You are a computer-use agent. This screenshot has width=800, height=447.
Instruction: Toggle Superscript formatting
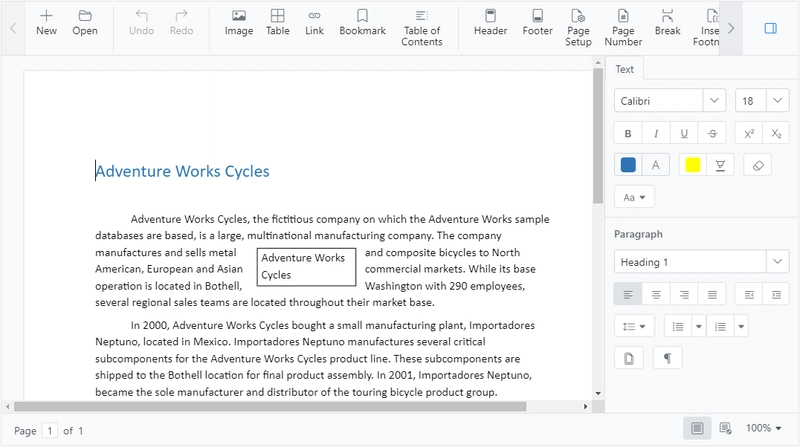749,134
